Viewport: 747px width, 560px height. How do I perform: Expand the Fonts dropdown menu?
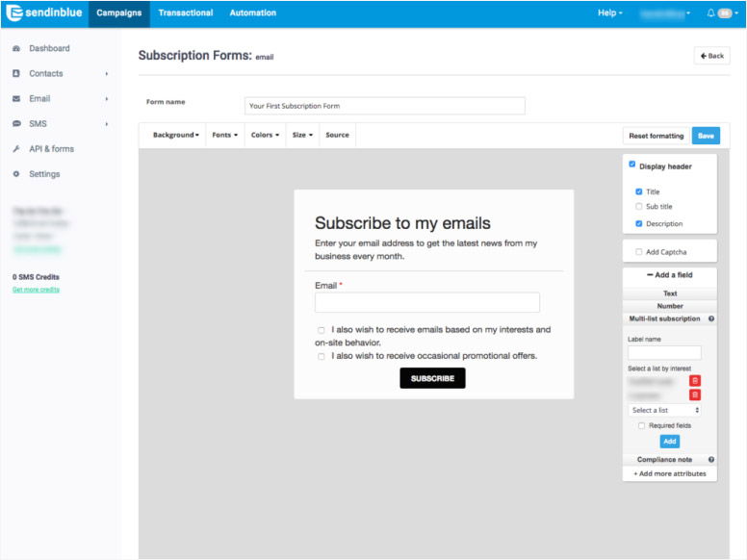[x=224, y=136]
